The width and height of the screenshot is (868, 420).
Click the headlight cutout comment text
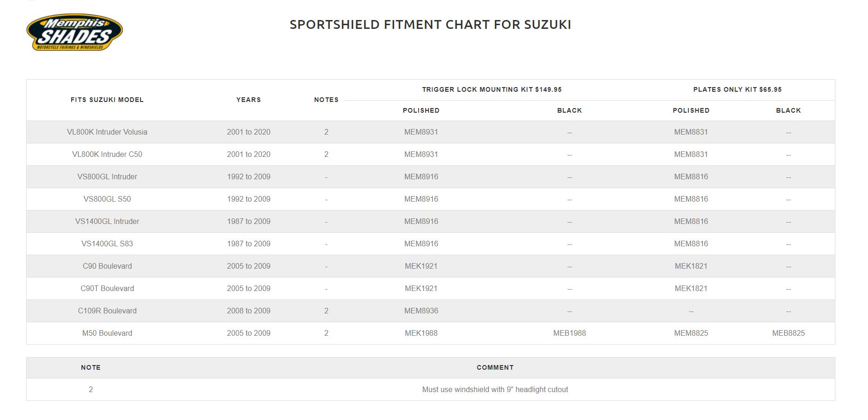click(495, 390)
